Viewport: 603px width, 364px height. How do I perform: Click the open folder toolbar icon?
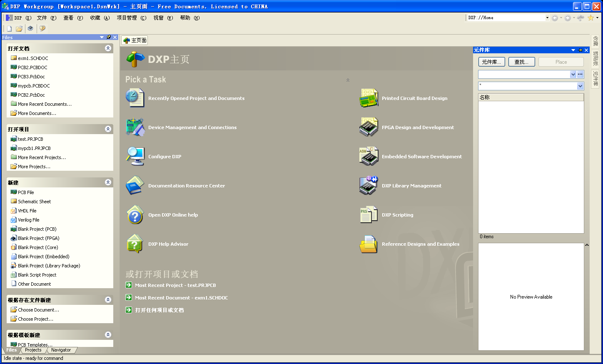(19, 29)
